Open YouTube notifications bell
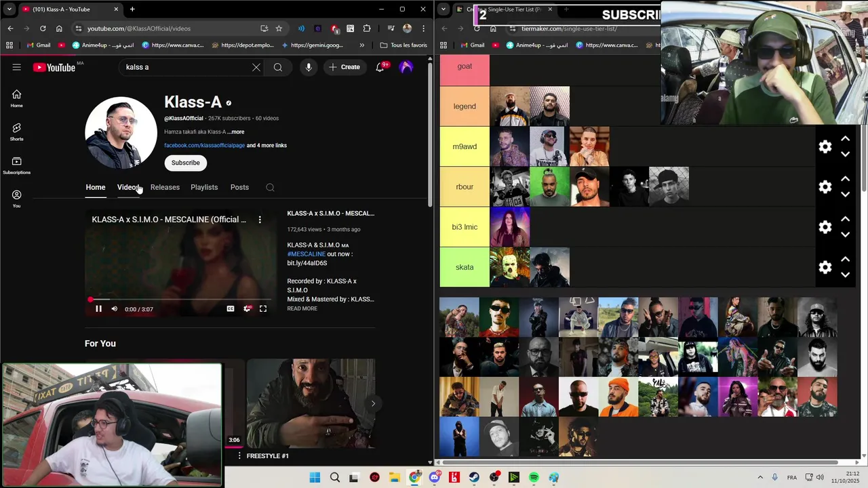The width and height of the screenshot is (868, 488). [x=380, y=67]
